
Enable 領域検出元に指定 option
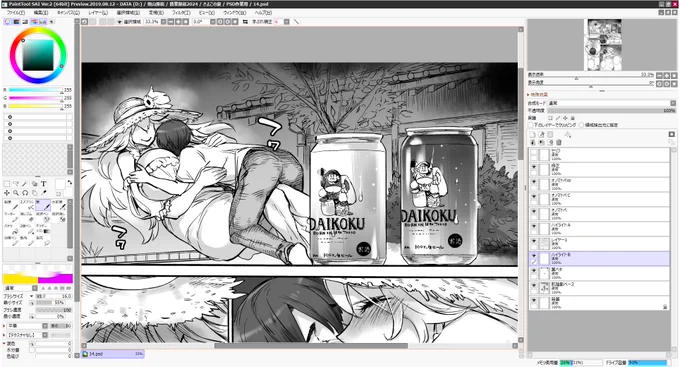(x=582, y=125)
